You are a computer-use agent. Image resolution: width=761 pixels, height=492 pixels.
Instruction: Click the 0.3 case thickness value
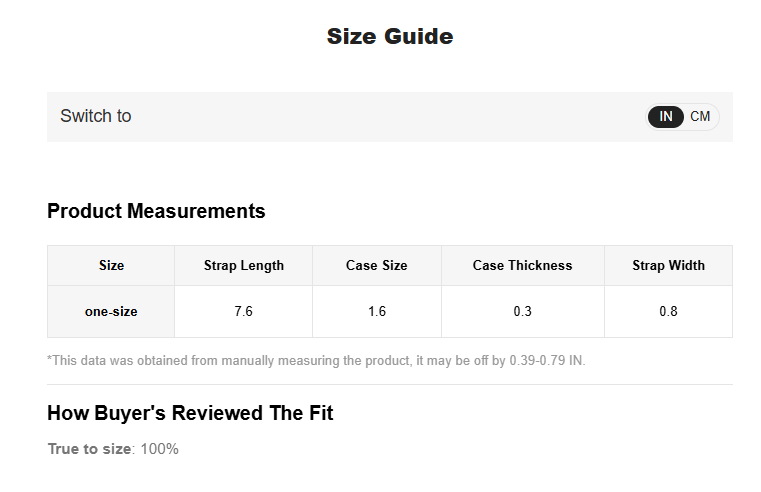(x=522, y=311)
